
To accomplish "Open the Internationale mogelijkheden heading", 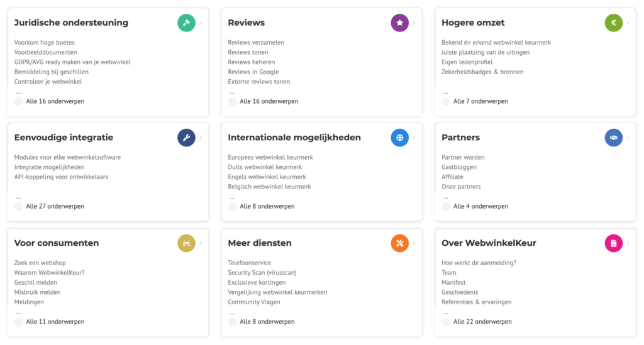I will [x=294, y=138].
